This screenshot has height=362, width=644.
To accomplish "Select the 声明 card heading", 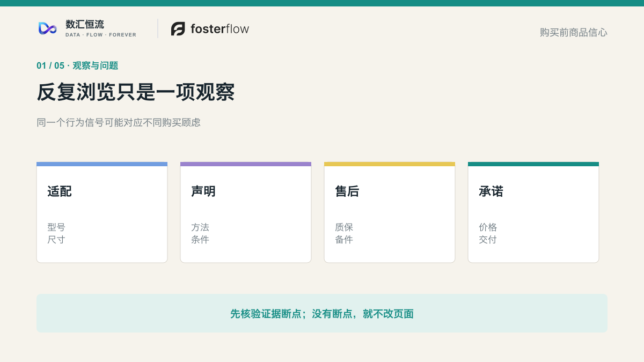I will (203, 191).
